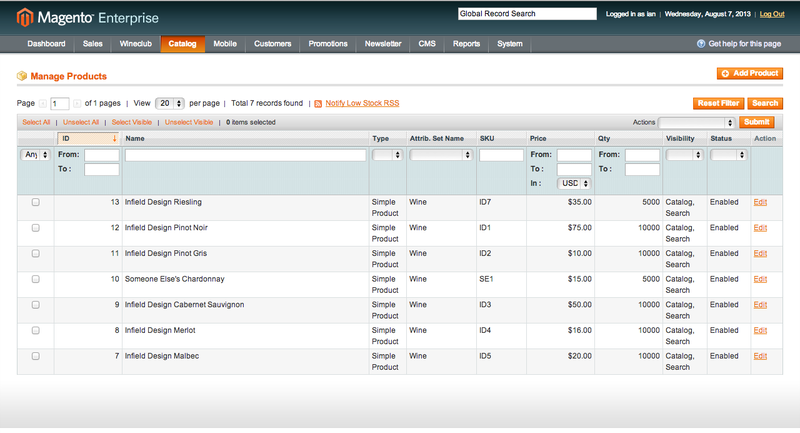
Task: Edit Someone Else's Chardonnay product
Action: [760, 279]
